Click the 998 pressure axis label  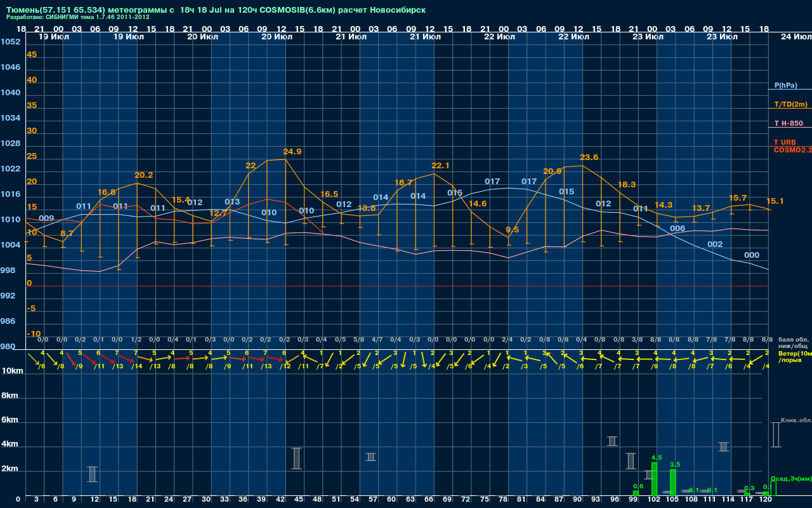pos(8,271)
